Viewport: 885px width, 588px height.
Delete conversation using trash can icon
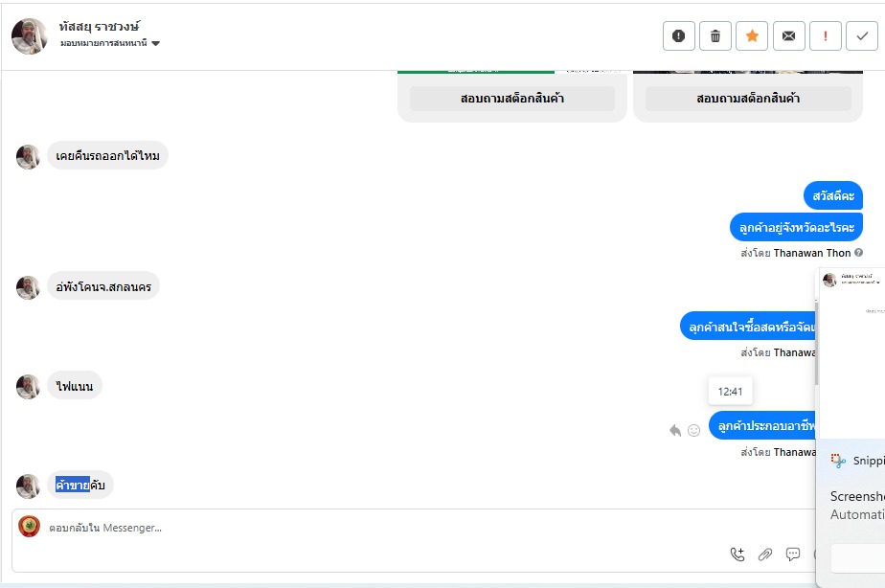click(x=715, y=36)
